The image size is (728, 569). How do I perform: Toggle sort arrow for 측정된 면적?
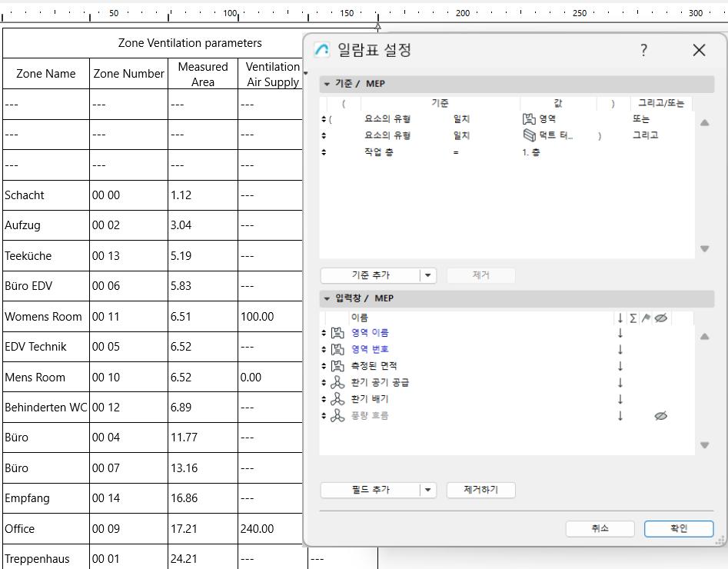620,366
